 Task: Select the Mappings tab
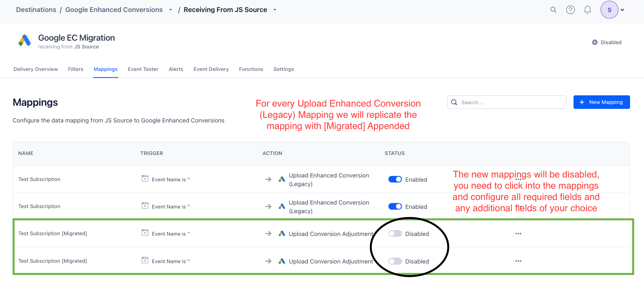tap(106, 69)
